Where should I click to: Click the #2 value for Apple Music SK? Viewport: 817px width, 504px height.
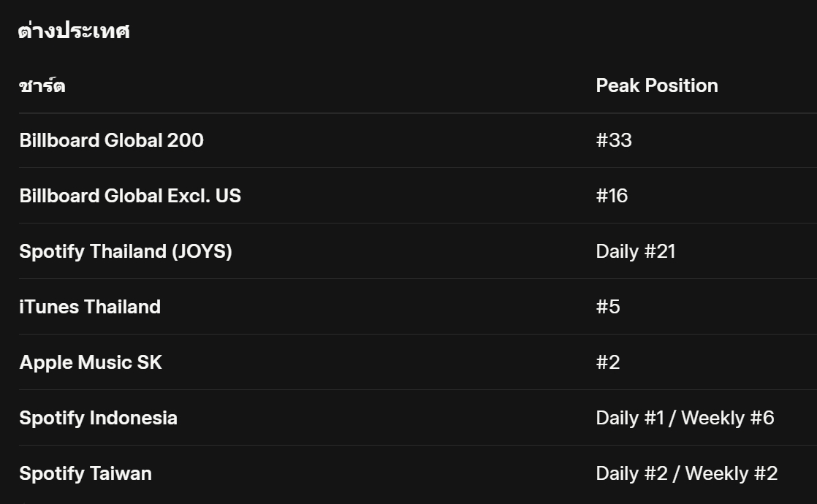coord(608,362)
